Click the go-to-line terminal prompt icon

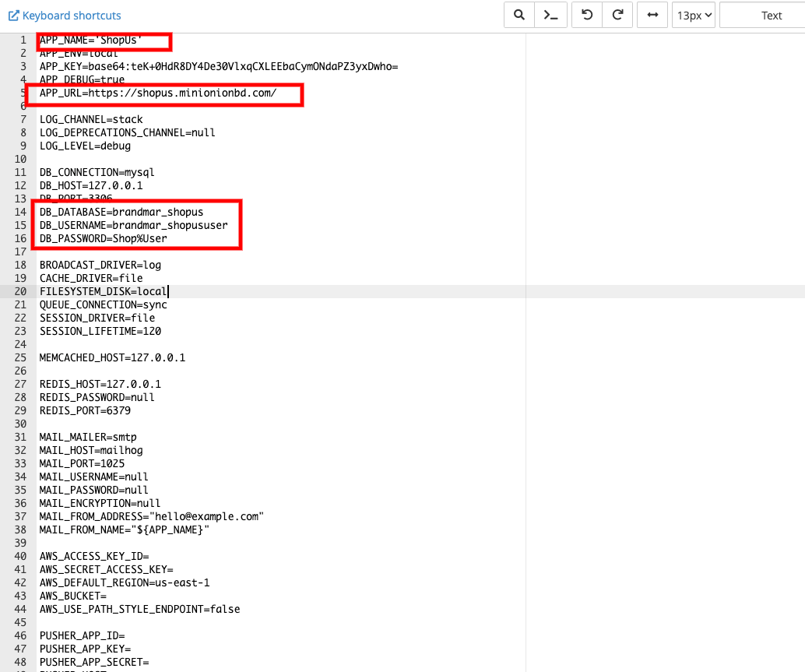click(x=551, y=15)
